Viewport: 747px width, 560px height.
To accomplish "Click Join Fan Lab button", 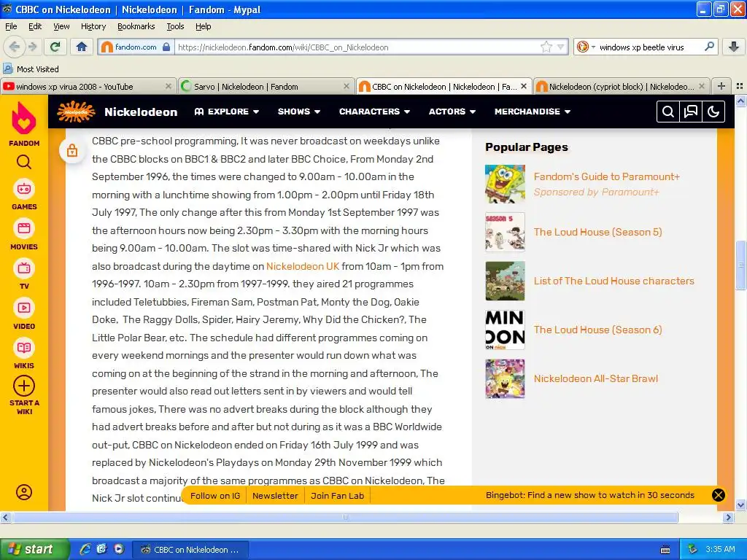I will point(337,496).
